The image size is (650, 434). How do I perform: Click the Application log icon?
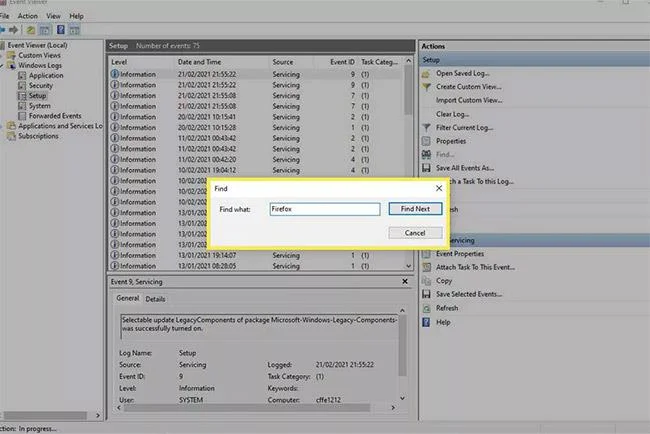tap(22, 75)
